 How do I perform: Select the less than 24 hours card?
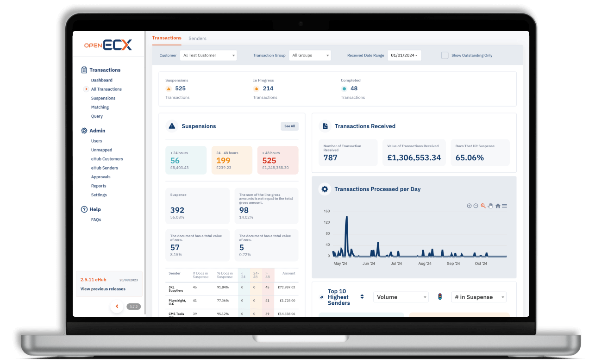point(186,160)
